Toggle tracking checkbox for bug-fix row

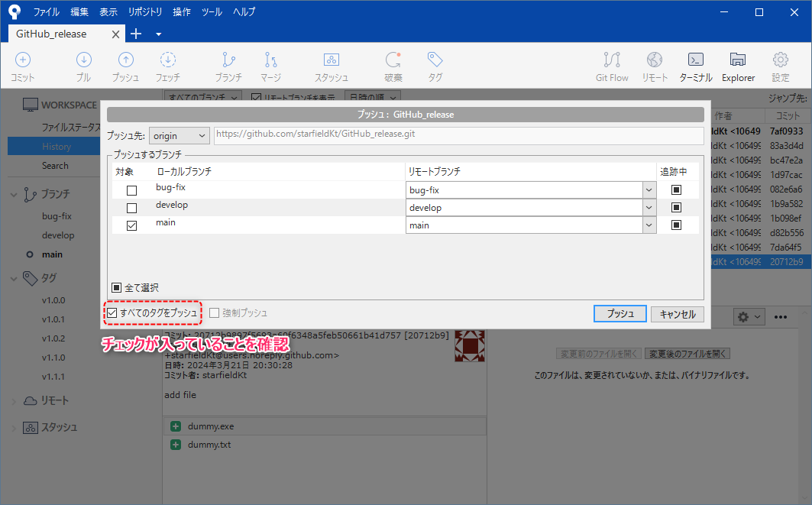pos(676,190)
